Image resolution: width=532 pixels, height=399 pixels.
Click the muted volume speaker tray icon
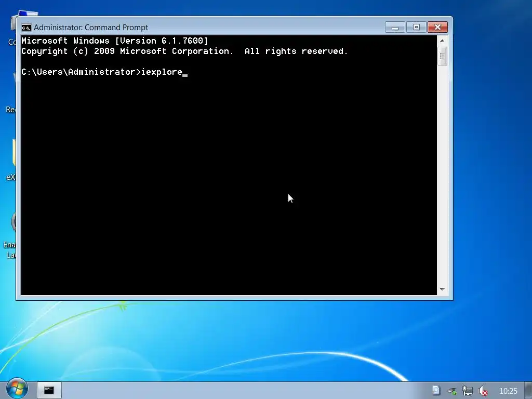(x=483, y=391)
